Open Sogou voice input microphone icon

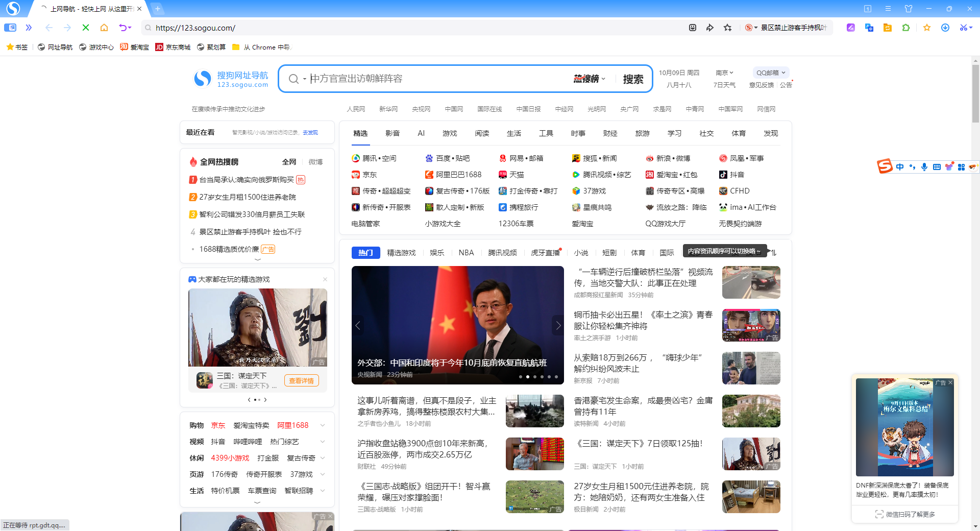[924, 167]
